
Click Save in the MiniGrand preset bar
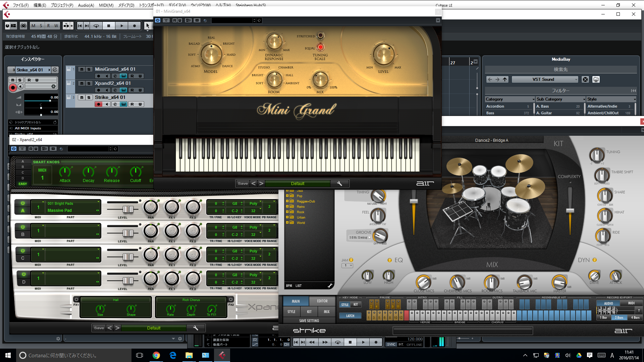click(243, 183)
